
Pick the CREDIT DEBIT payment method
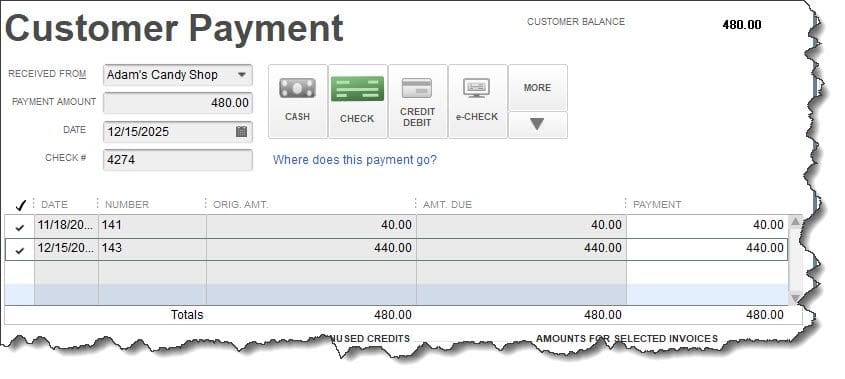click(x=418, y=101)
